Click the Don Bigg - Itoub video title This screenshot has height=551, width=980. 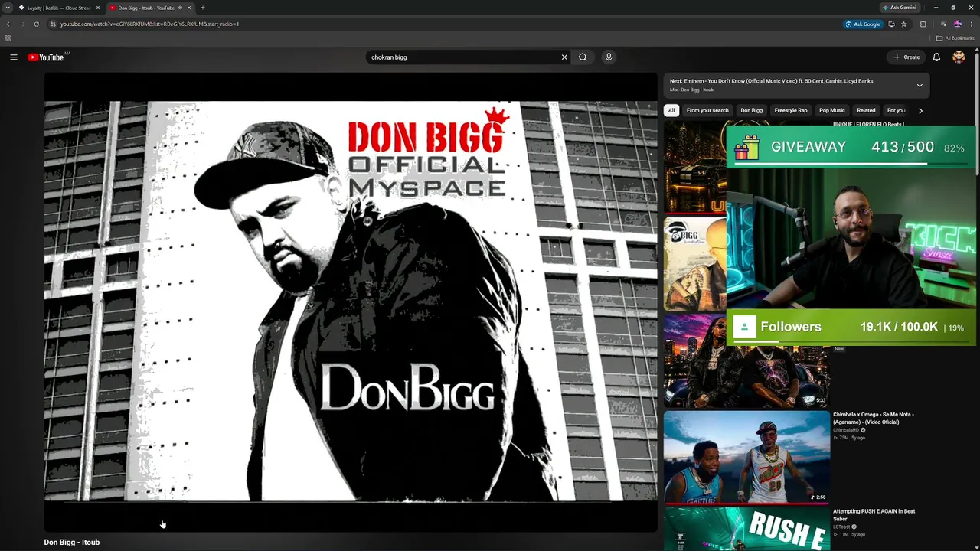pos(72,543)
